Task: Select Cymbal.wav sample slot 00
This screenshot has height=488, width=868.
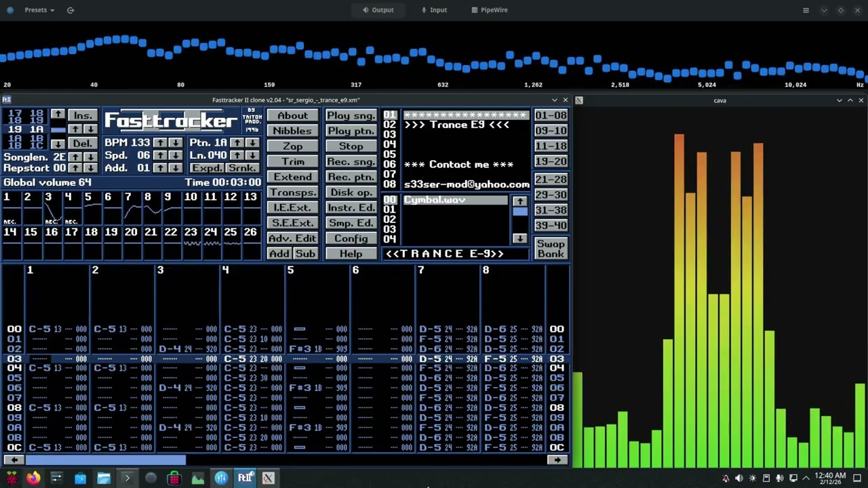Action: click(455, 200)
